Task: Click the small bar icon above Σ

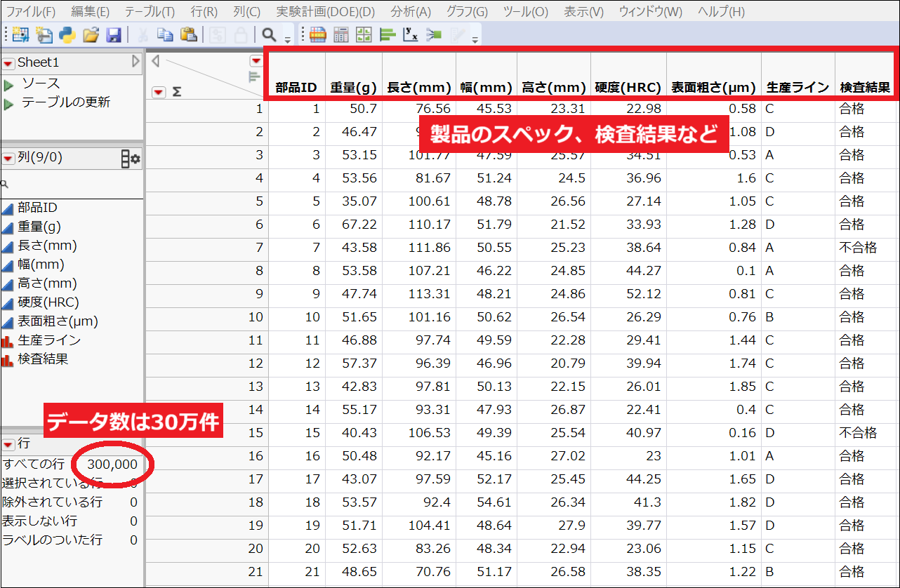Action: click(x=254, y=78)
